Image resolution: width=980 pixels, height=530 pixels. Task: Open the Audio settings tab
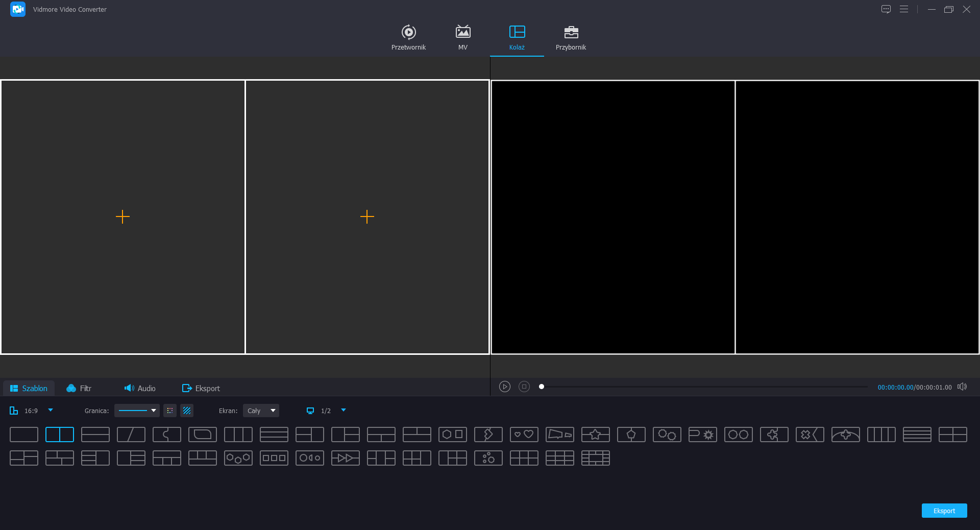140,388
